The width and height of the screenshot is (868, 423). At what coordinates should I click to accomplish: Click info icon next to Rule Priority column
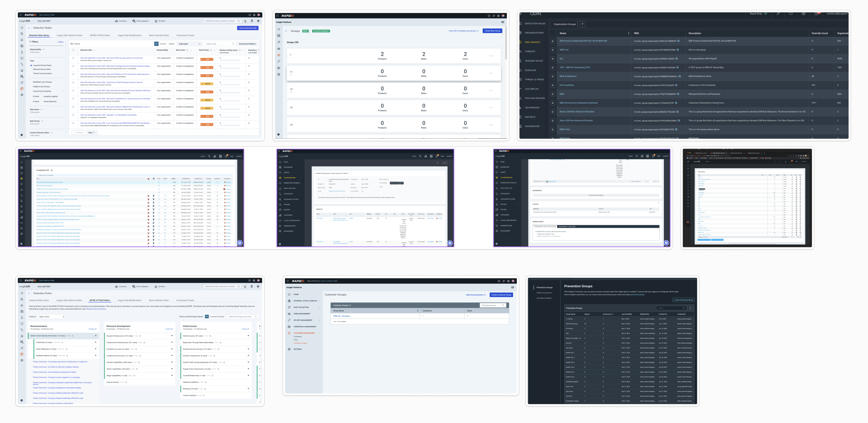211,50
